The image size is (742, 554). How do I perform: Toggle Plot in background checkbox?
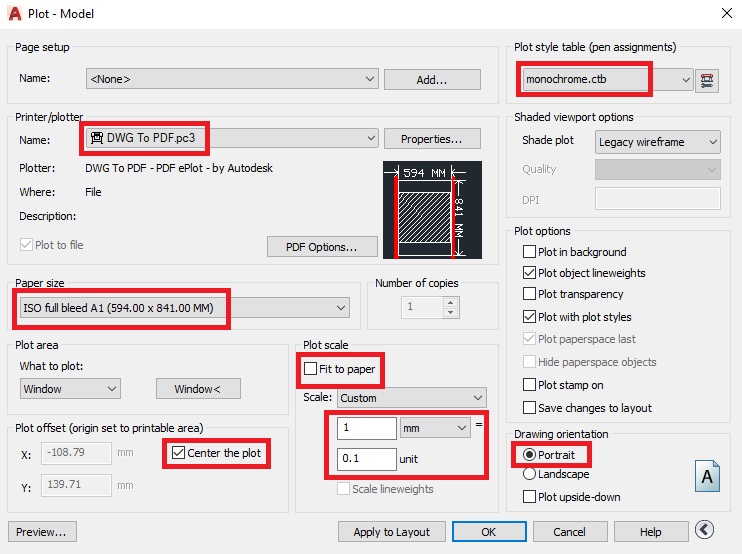tap(530, 252)
